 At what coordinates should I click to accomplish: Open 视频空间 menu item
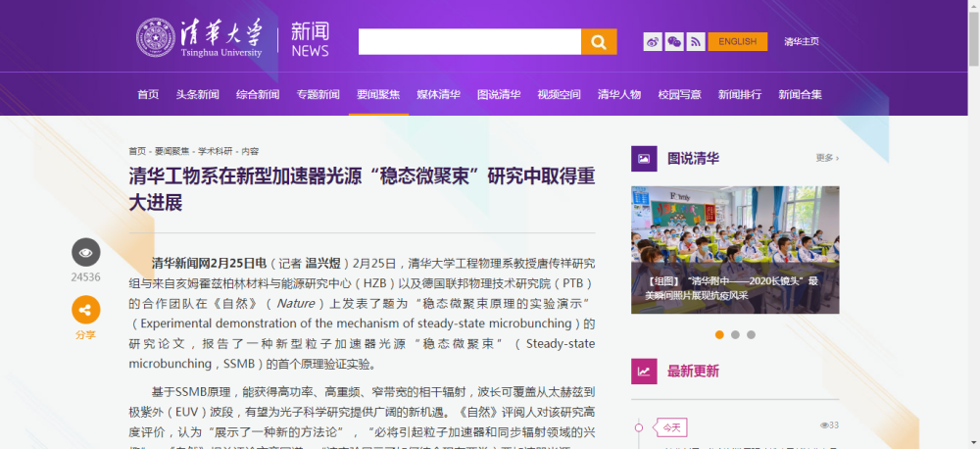559,94
